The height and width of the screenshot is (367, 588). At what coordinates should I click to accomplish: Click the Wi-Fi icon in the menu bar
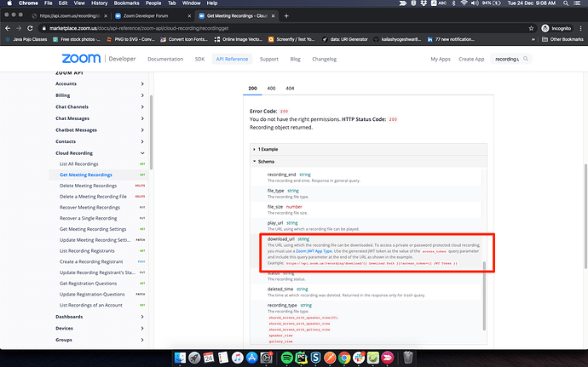464,3
